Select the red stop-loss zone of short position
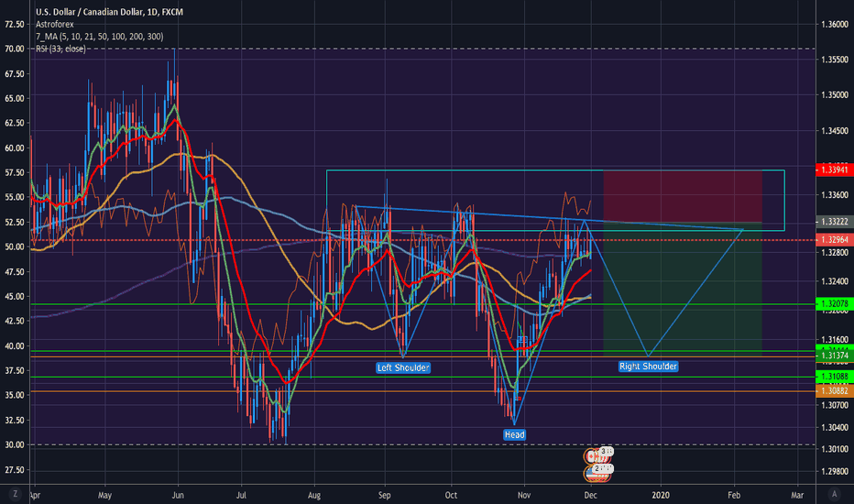The width and height of the screenshot is (854, 504). pos(682,196)
